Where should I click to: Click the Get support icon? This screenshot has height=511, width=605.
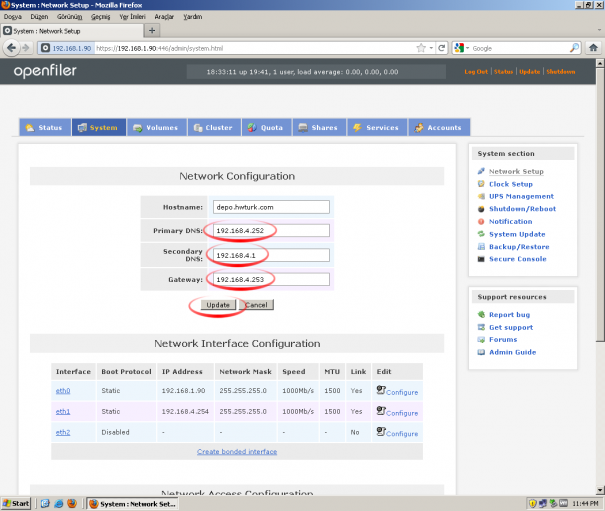coord(481,327)
